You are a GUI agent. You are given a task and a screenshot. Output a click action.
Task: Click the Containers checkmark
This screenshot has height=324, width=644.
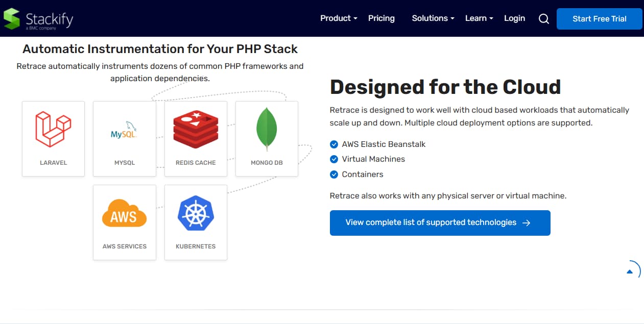(x=334, y=175)
